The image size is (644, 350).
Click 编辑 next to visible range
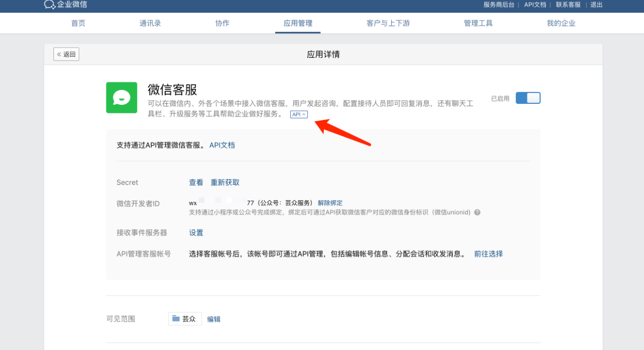click(x=214, y=319)
